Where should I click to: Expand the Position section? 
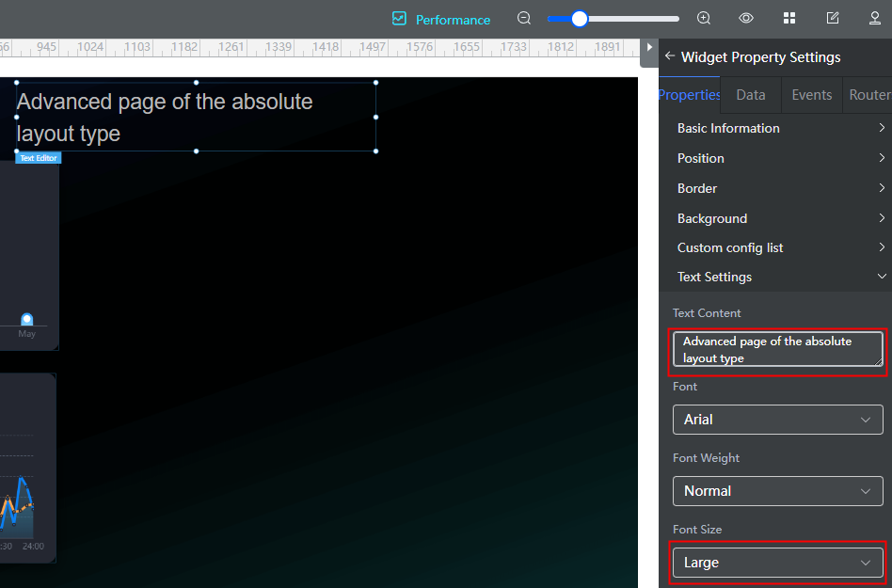[775, 158]
